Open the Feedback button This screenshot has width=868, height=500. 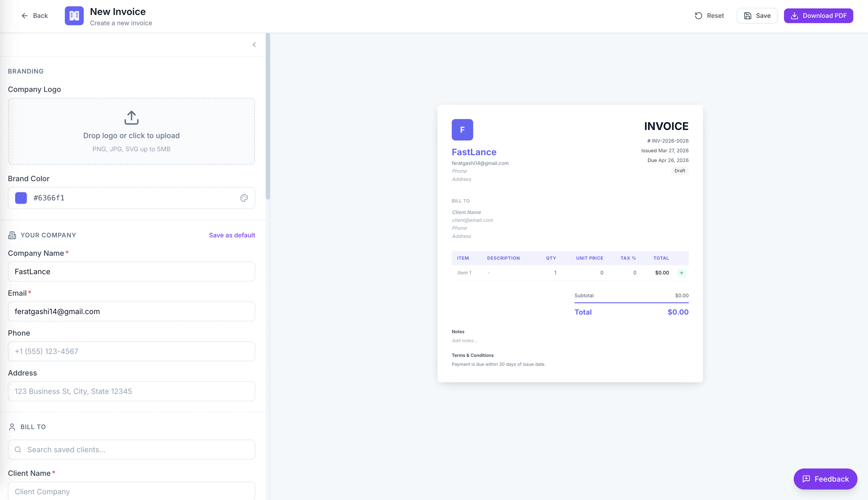pyautogui.click(x=825, y=479)
